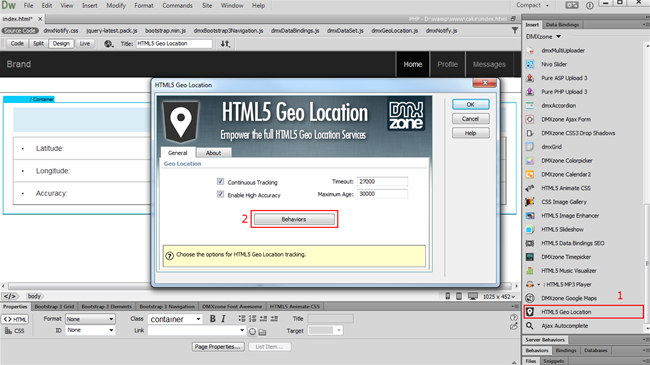This screenshot has width=650, height=365.
Task: Select HTML properties mode
Action: 15,319
